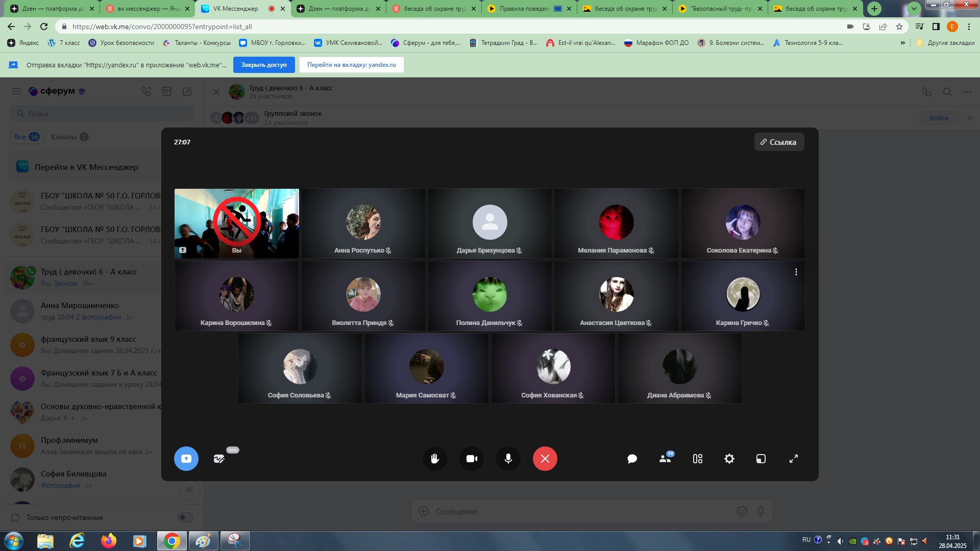The image size is (980, 551).
Task: Open Сферум - для тебя bookmark
Action: 426,43
